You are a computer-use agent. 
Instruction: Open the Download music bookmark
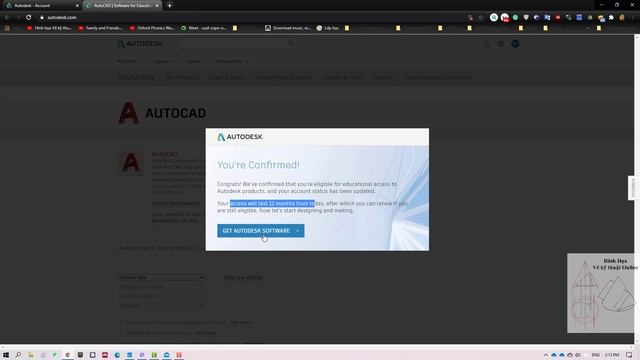click(288, 28)
